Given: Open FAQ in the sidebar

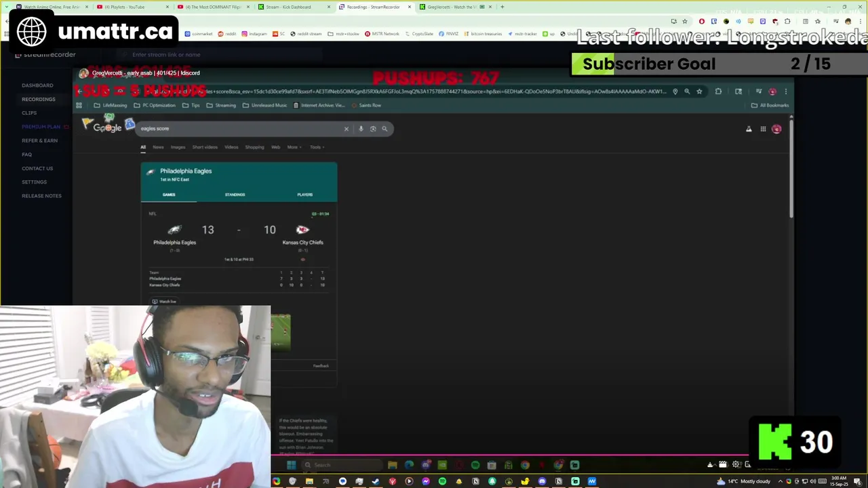Looking at the screenshot, I should tap(26, 155).
